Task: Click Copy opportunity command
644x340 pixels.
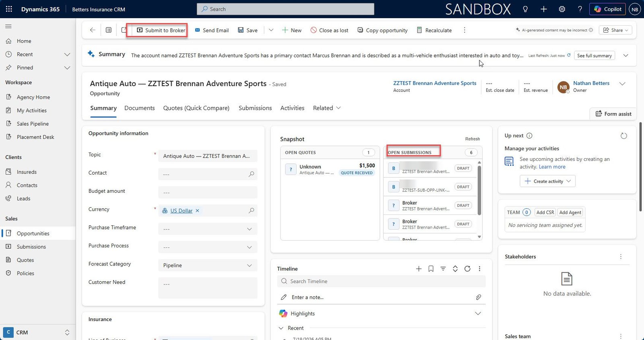Action: (x=382, y=30)
